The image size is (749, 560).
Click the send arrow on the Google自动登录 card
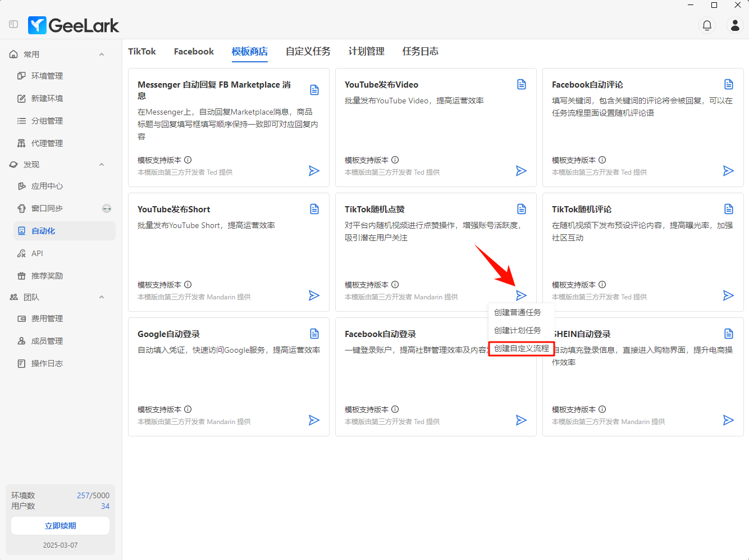pos(314,420)
